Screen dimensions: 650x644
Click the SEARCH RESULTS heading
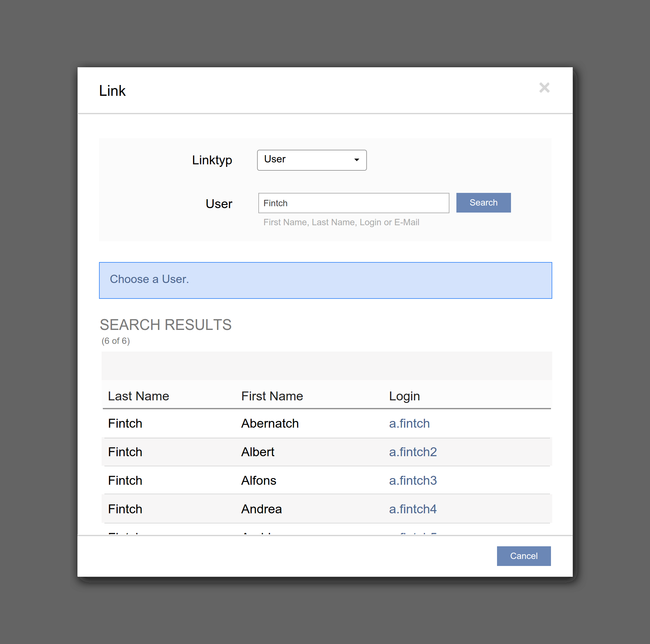point(166,325)
